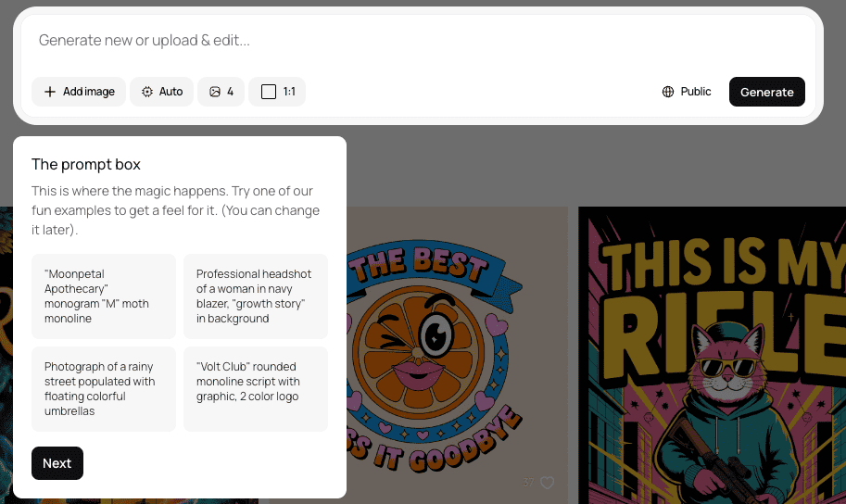This screenshot has height=504, width=846.
Task: Choose the professional headshot woman example
Action: [x=256, y=296]
